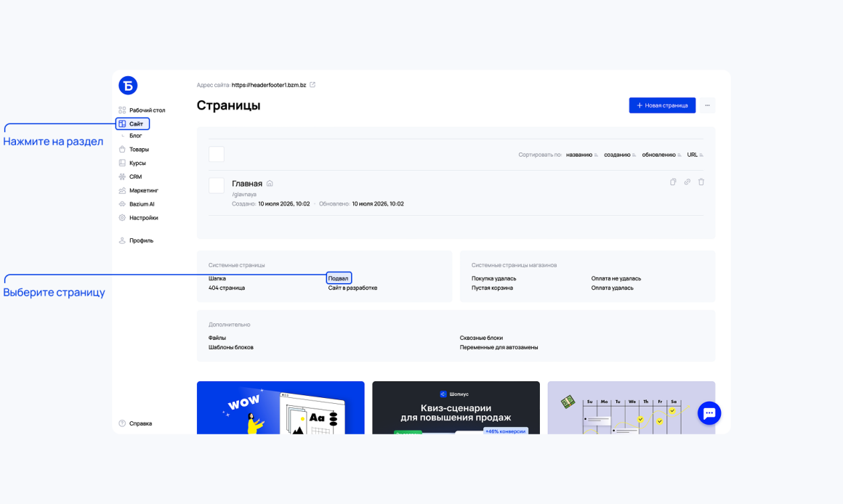Open the chat support bubble icon
The height and width of the screenshot is (504, 843).
[x=709, y=413]
